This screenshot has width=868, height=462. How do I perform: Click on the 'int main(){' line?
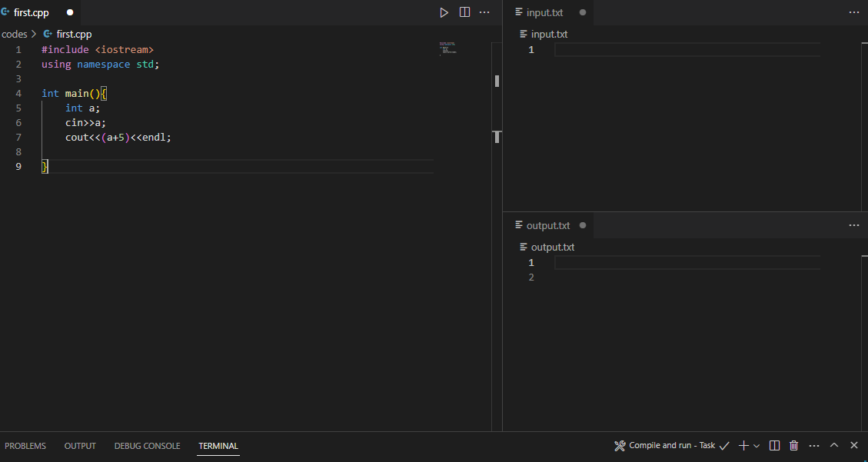click(x=74, y=94)
